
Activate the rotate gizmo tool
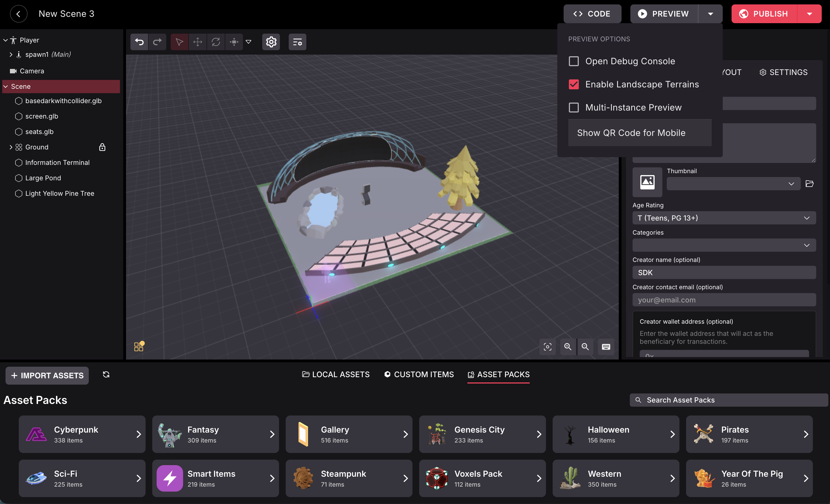[x=216, y=42]
